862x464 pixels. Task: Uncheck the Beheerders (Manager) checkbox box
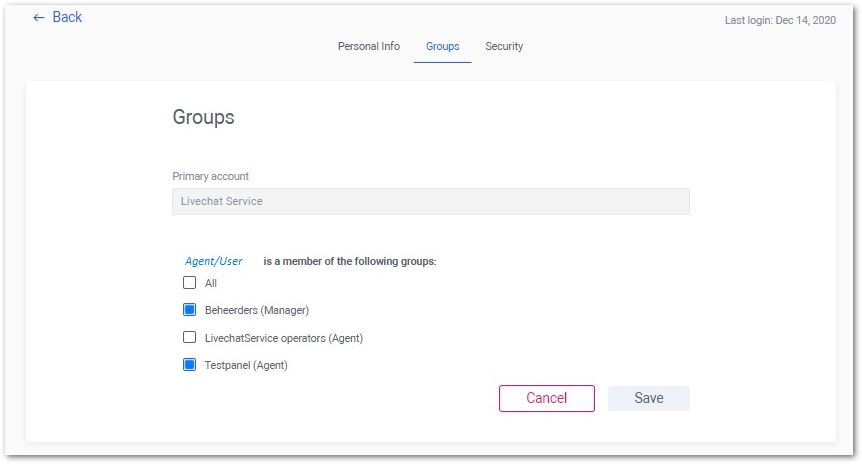[189, 310]
